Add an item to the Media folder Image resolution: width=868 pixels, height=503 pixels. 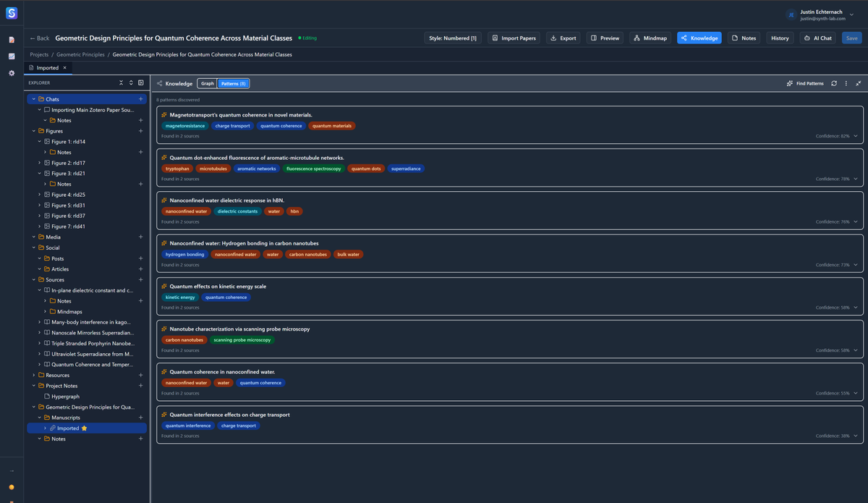(140, 237)
